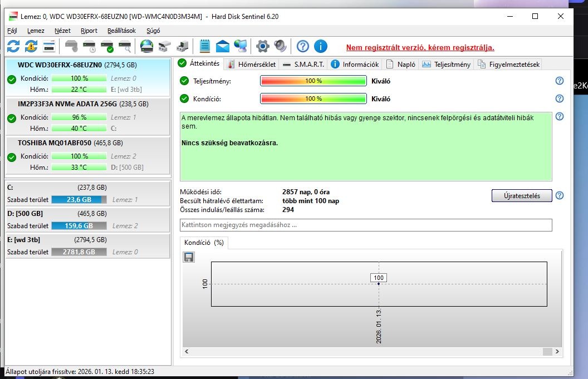Viewport: 588px width, 379px height.
Task: Click the Állapot utoljára frissítve status bar text
Action: click(80, 372)
